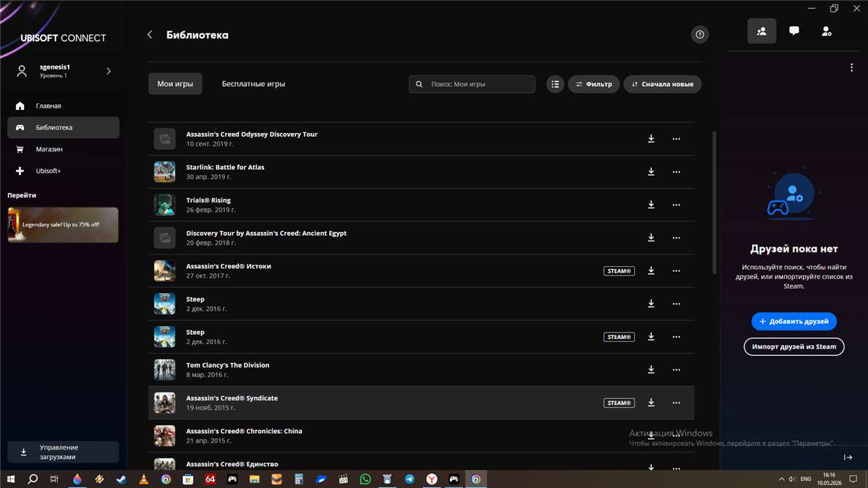Switch to list view layout icon
This screenshot has width=868, height=488.
tap(555, 84)
